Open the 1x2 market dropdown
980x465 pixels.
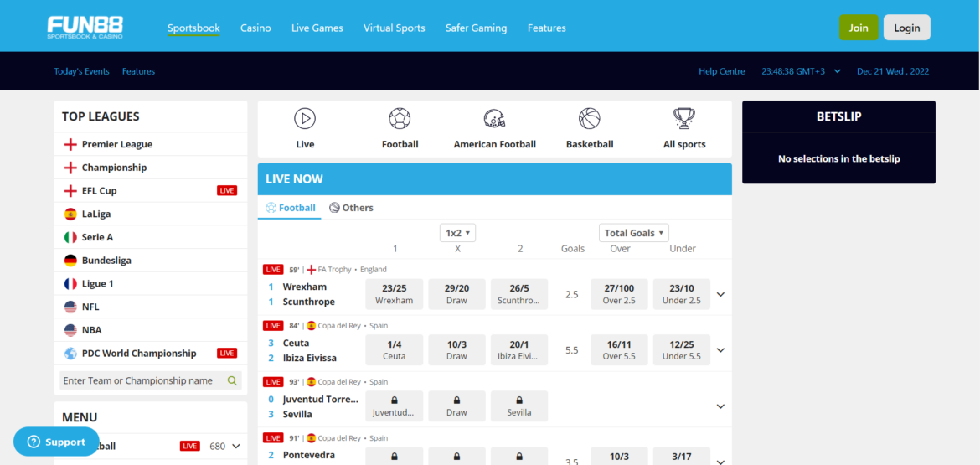(x=458, y=233)
